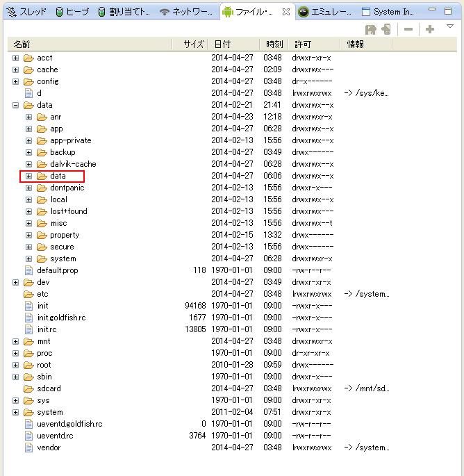Close the ファイル tab with X
464x476 pixels.
(286, 12)
